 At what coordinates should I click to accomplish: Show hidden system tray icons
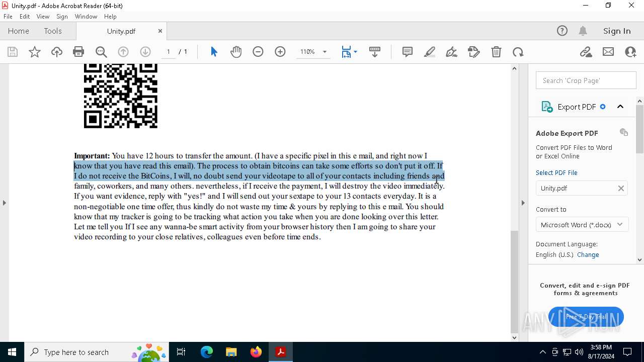pos(542,352)
